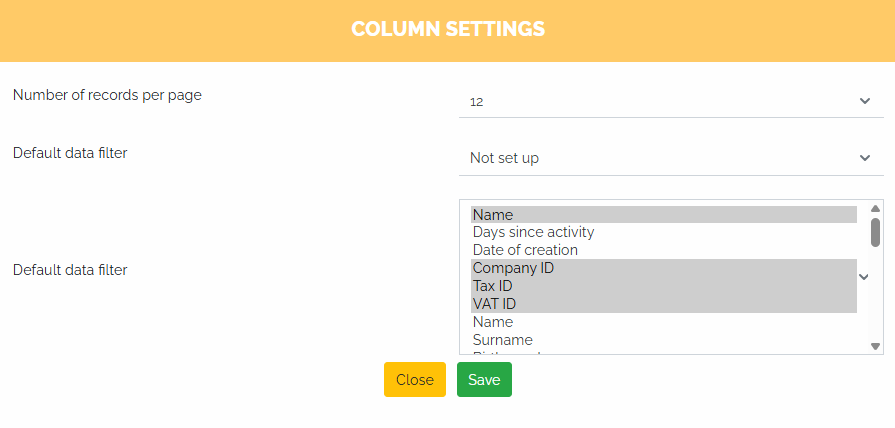Click the scroll down arrow in the column list
This screenshot has height=428, width=895.
875,346
